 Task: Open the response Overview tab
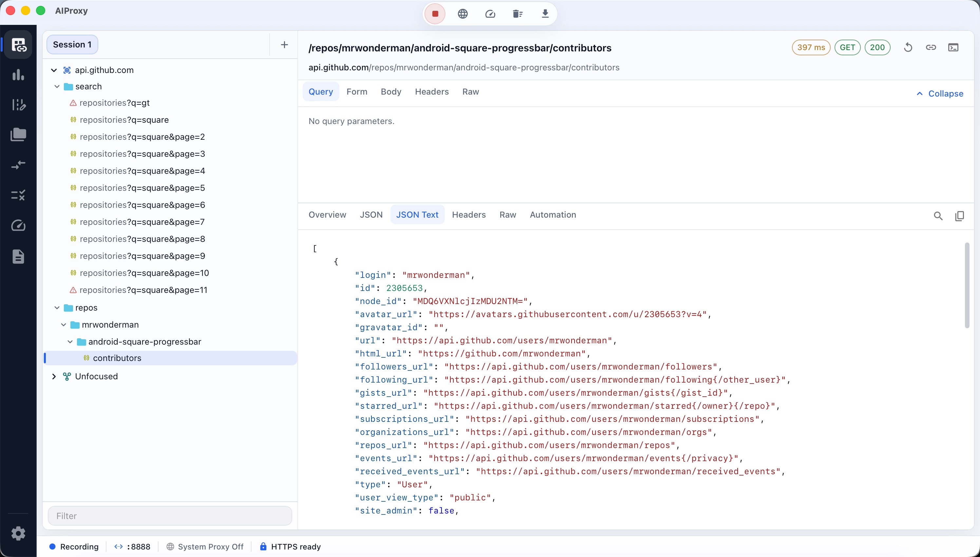click(327, 215)
